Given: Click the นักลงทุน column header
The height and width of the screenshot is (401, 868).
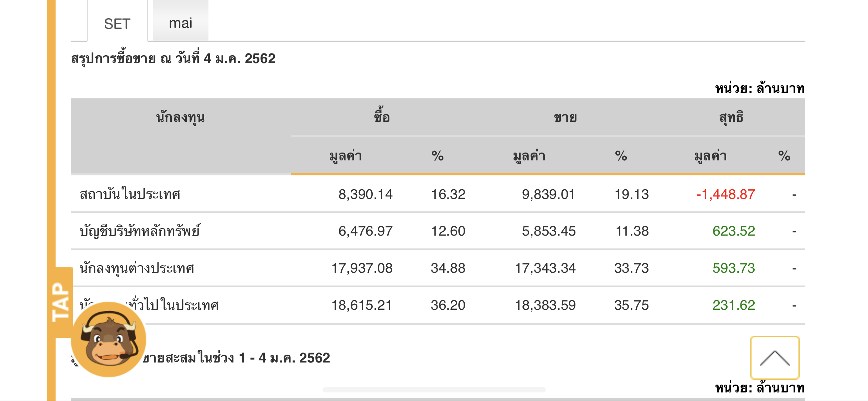Looking at the screenshot, I should 180,117.
